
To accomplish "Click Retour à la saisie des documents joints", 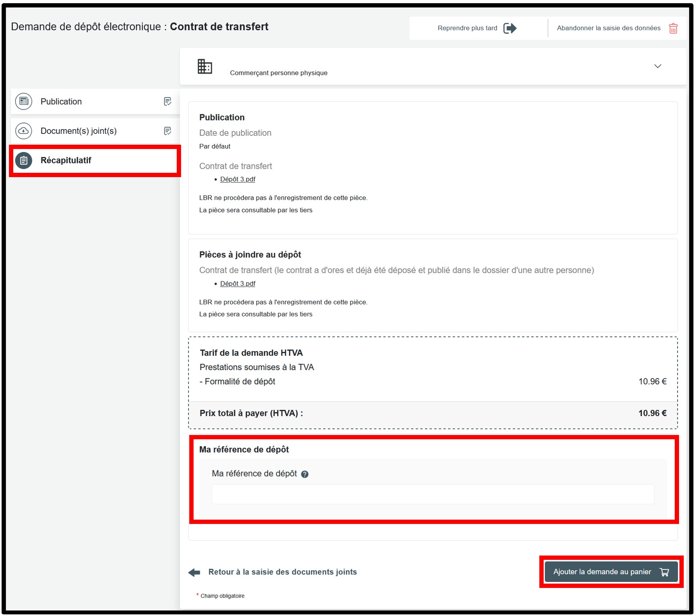I will 282,572.
